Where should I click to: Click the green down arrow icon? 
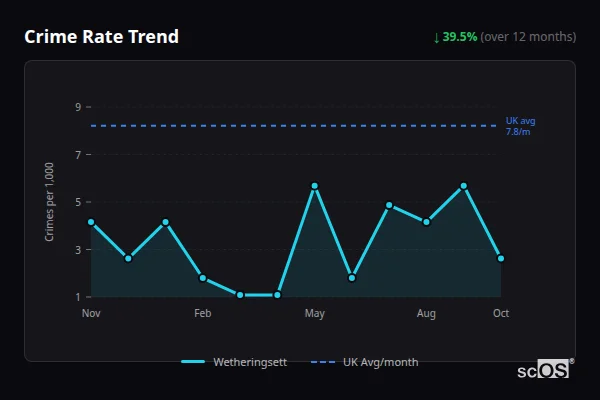[x=436, y=38]
